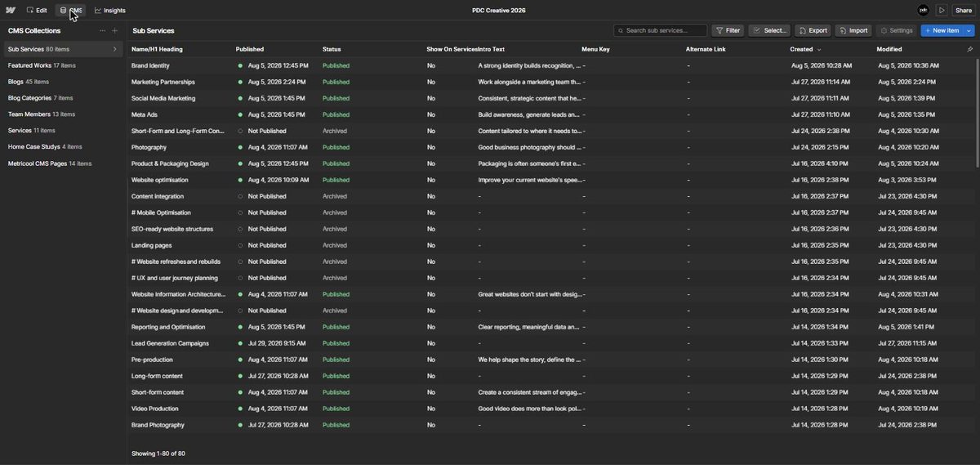Screen dimensions: 980x465
Task: Switch to Edit mode
Action: [37, 10]
